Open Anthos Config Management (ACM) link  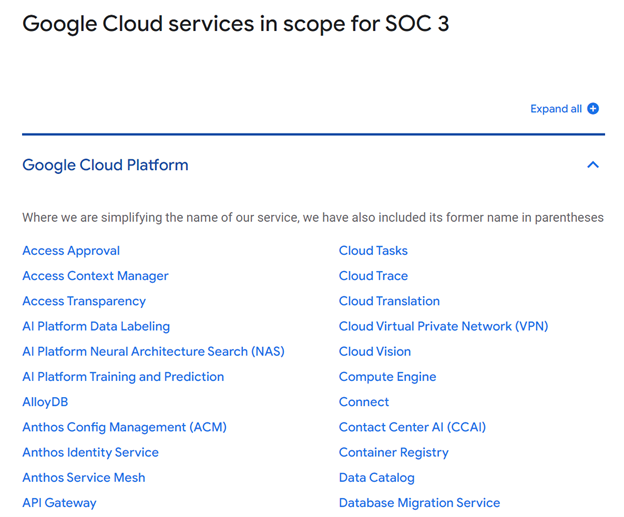[x=124, y=427]
